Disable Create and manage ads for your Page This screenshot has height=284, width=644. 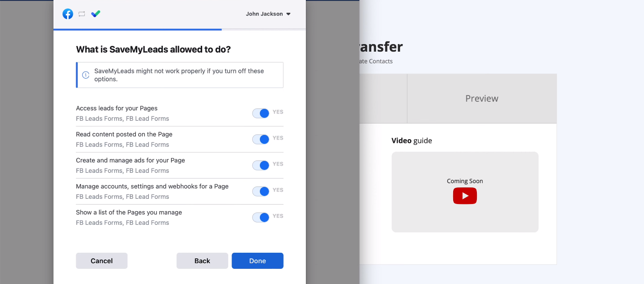(x=260, y=165)
